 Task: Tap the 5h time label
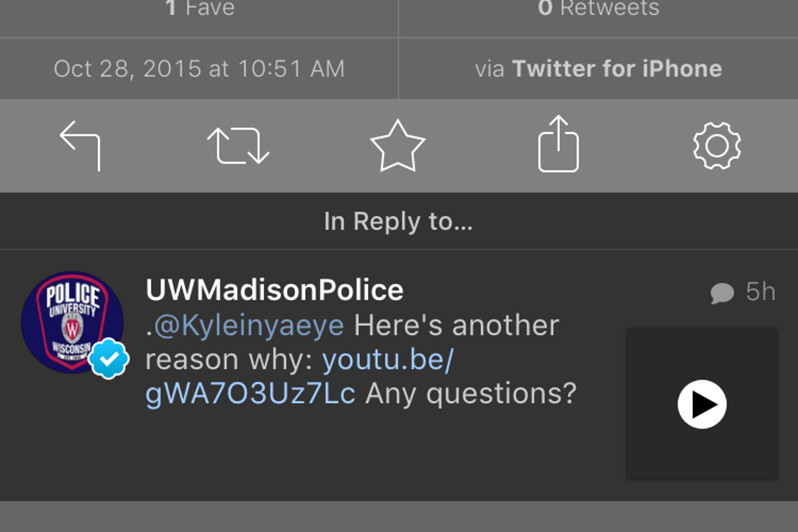point(761,292)
